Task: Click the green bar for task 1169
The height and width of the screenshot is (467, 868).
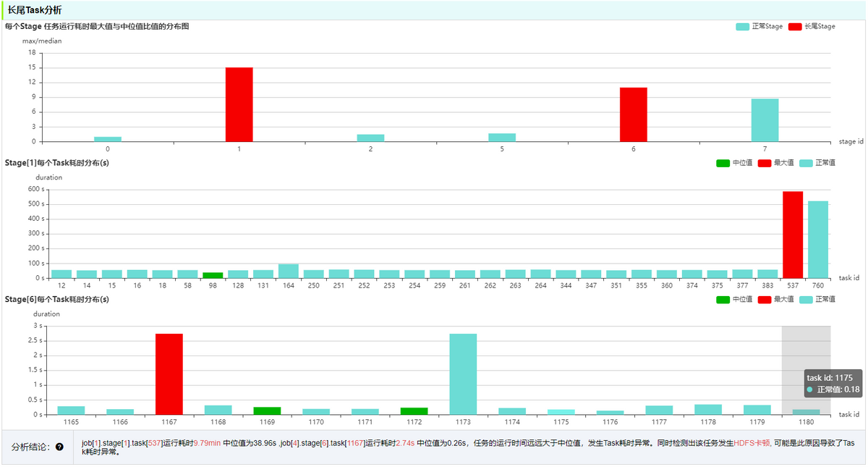Action: click(x=267, y=411)
